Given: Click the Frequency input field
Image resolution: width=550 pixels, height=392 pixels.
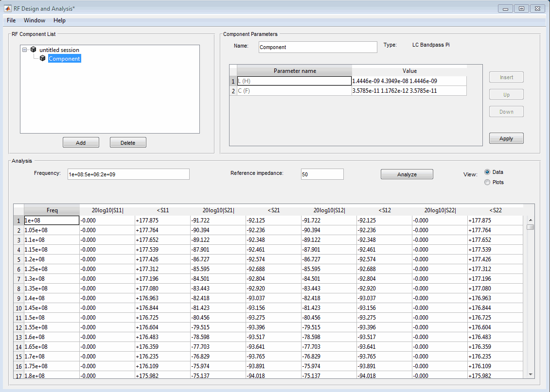Looking at the screenshot, I should (128, 174).
